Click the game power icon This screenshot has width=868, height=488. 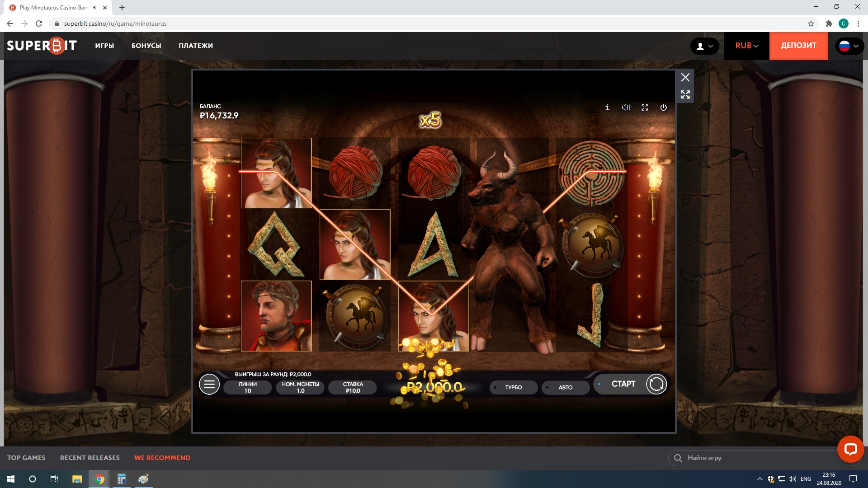coord(663,108)
